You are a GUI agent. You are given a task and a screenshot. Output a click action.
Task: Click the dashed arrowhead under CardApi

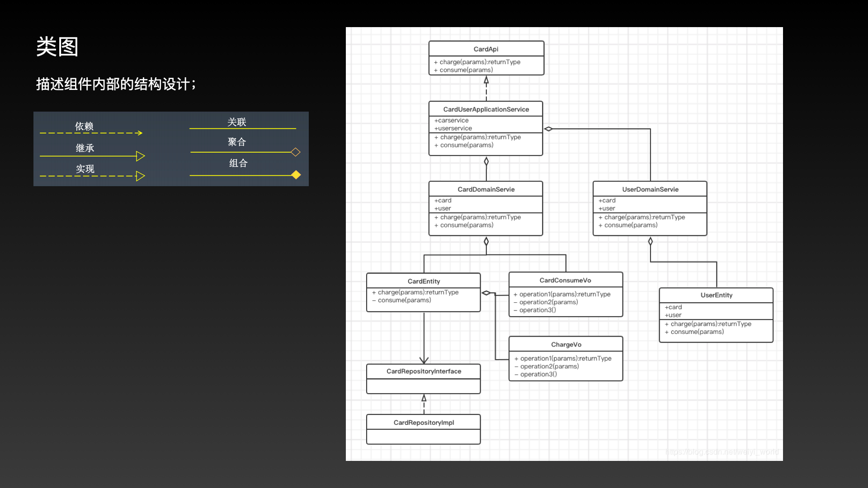(x=486, y=80)
